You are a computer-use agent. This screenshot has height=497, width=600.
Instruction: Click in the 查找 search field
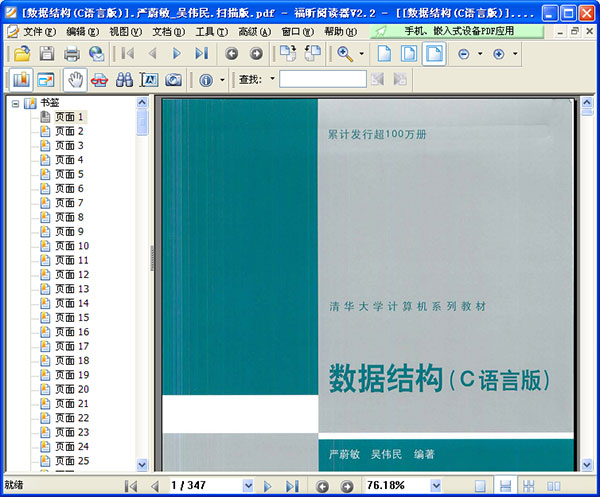pos(323,80)
